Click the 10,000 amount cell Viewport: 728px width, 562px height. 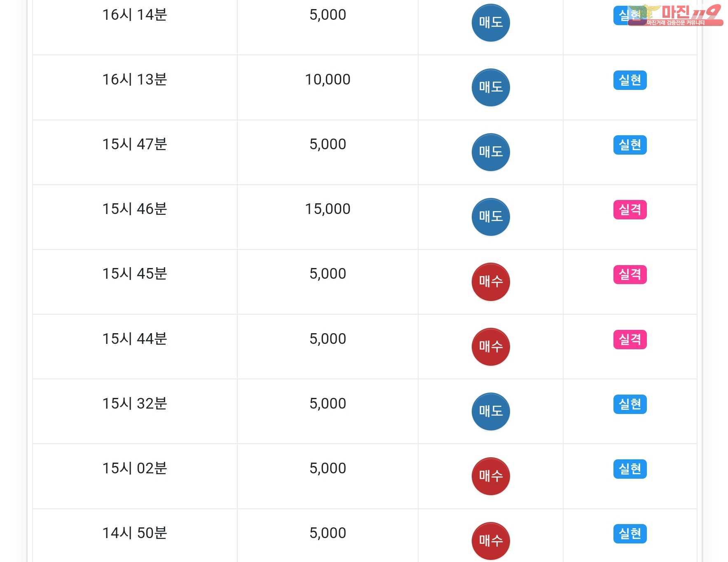[328, 80]
